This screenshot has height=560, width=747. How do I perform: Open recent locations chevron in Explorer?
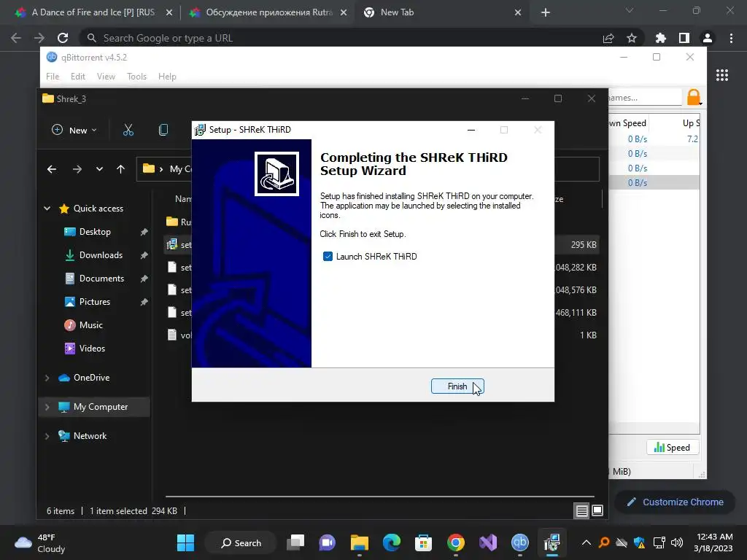(x=99, y=169)
